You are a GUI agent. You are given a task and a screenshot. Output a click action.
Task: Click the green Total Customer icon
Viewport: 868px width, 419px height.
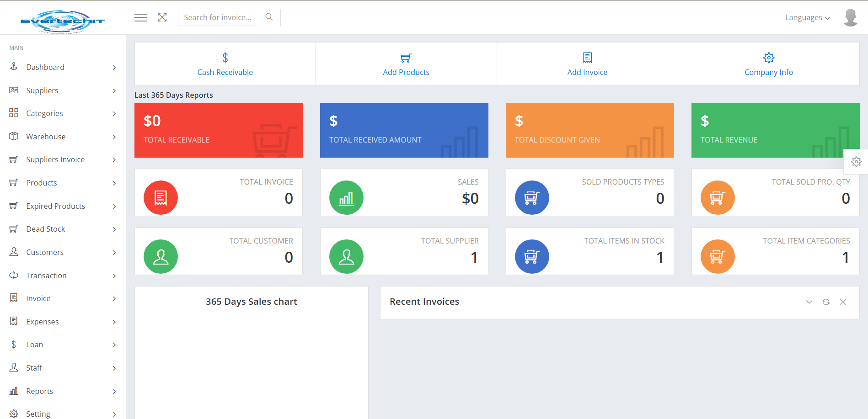pos(161,256)
